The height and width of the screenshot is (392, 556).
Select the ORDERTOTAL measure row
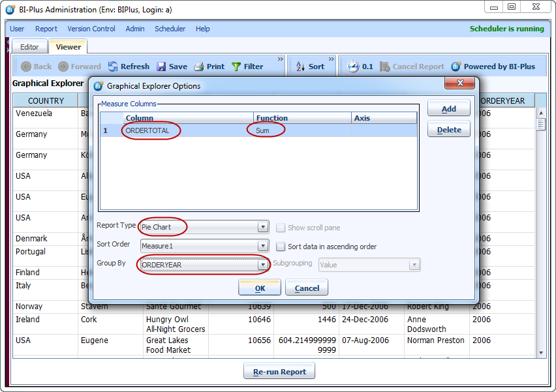pyautogui.click(x=147, y=130)
